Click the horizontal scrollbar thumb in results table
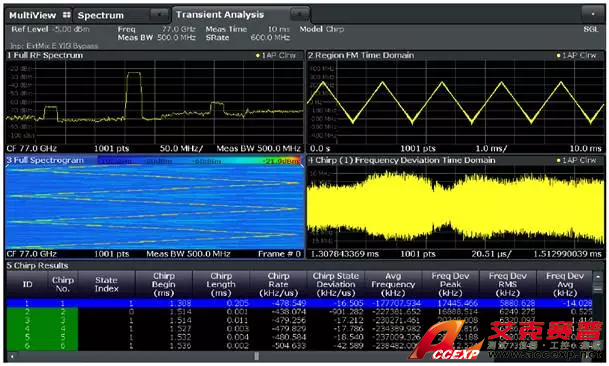Viewport: 609px width, 366px height. (x=256, y=356)
